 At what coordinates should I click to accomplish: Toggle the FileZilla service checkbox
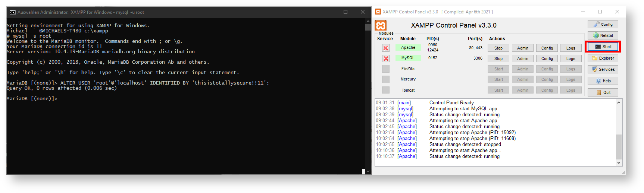(386, 69)
